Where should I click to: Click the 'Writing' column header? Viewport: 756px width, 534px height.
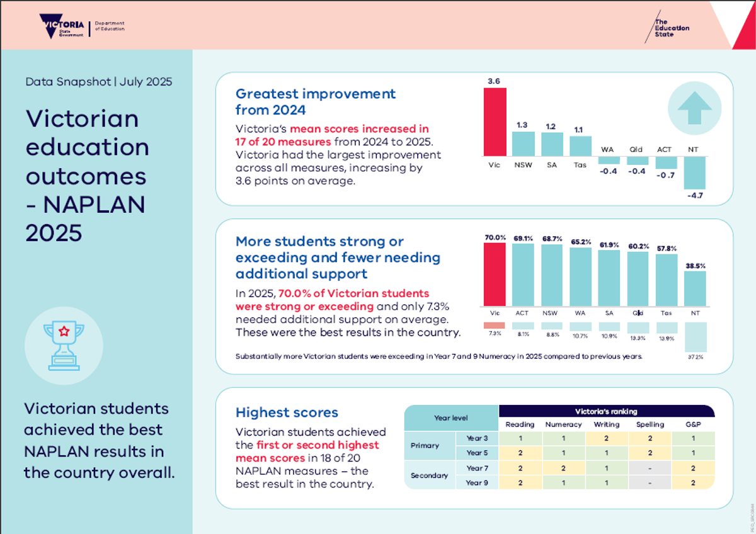click(x=607, y=424)
